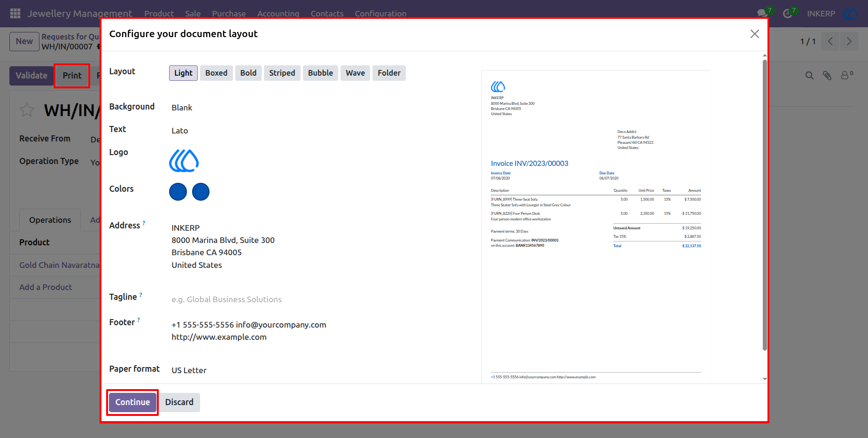868x438 pixels.
Task: Click the followers person icon
Action: click(x=845, y=75)
